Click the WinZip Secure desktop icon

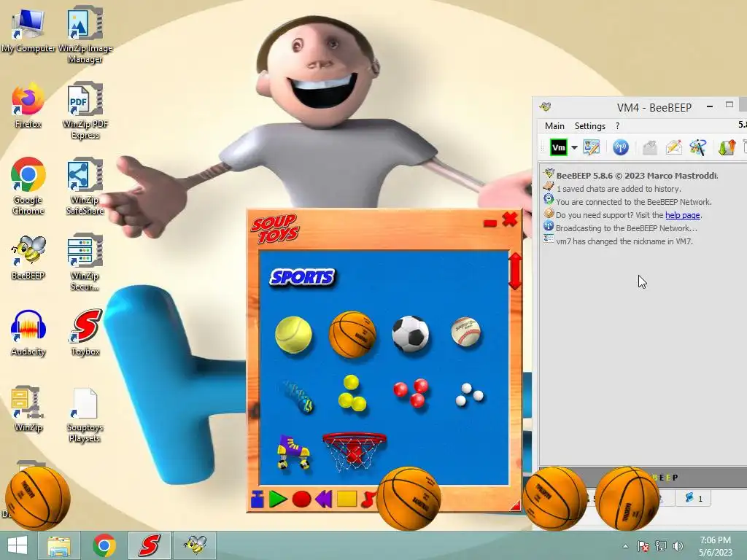85,262
